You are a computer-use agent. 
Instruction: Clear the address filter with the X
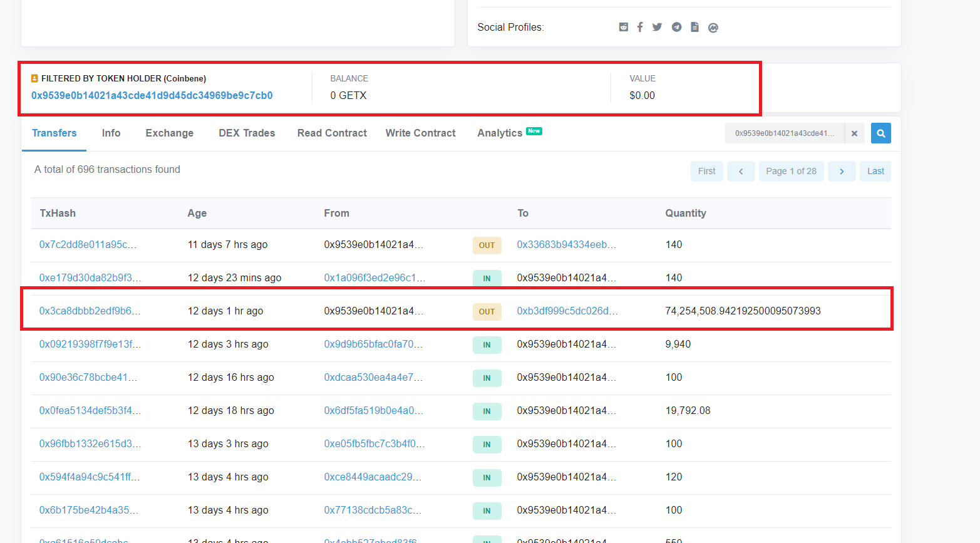(854, 133)
